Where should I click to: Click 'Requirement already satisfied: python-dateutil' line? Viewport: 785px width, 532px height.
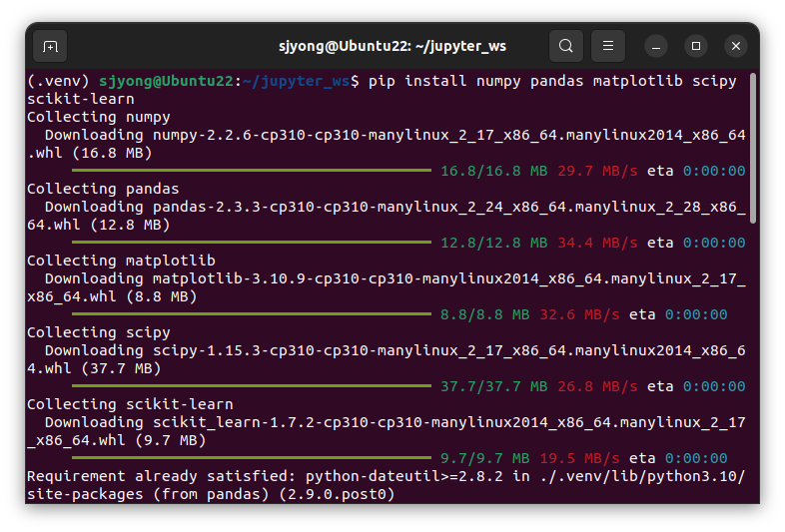(x=386, y=476)
